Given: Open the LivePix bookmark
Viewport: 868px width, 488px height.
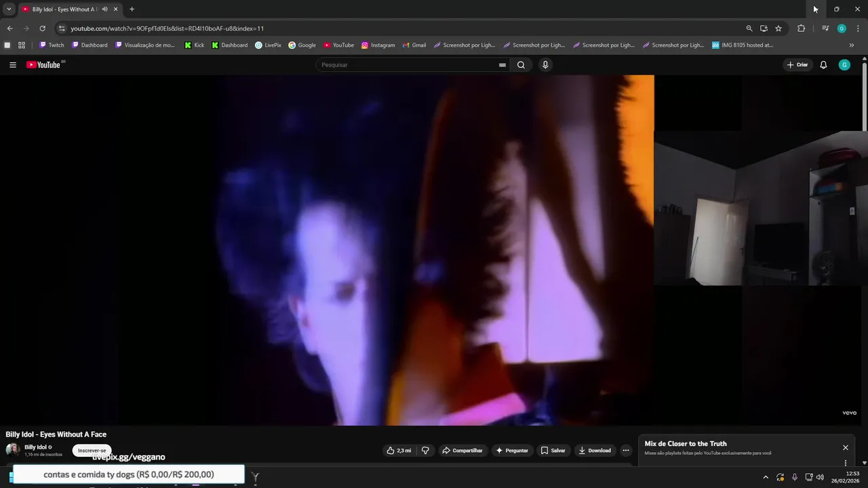Looking at the screenshot, I should [x=268, y=45].
